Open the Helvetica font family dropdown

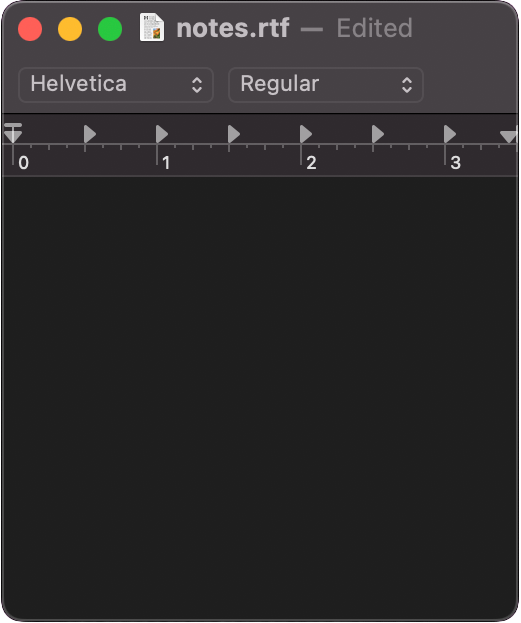tap(116, 85)
